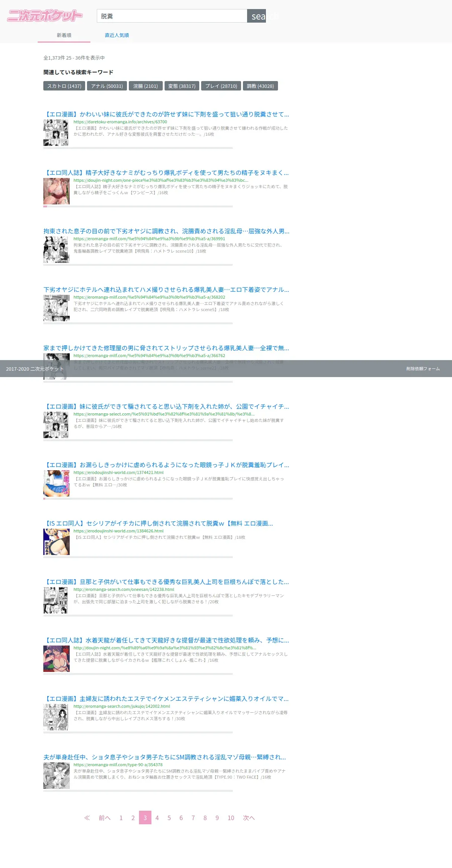Click the 二次元ポケット site logo

45,16
